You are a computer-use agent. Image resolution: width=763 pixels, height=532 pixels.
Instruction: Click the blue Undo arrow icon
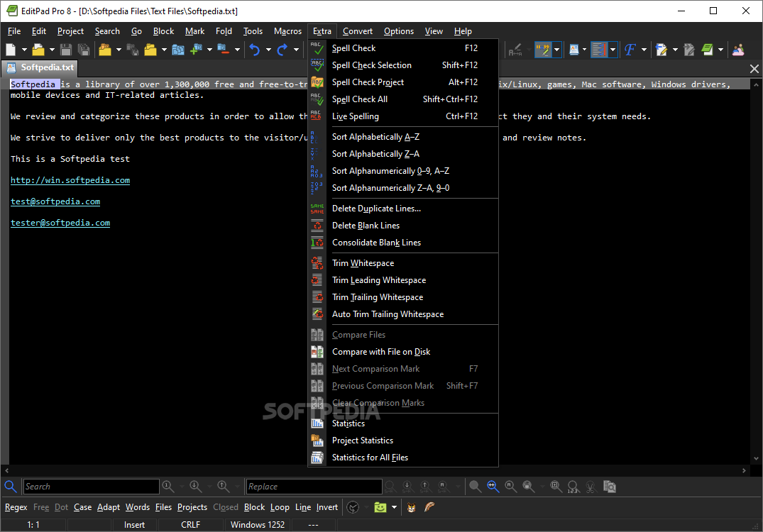[x=255, y=50]
